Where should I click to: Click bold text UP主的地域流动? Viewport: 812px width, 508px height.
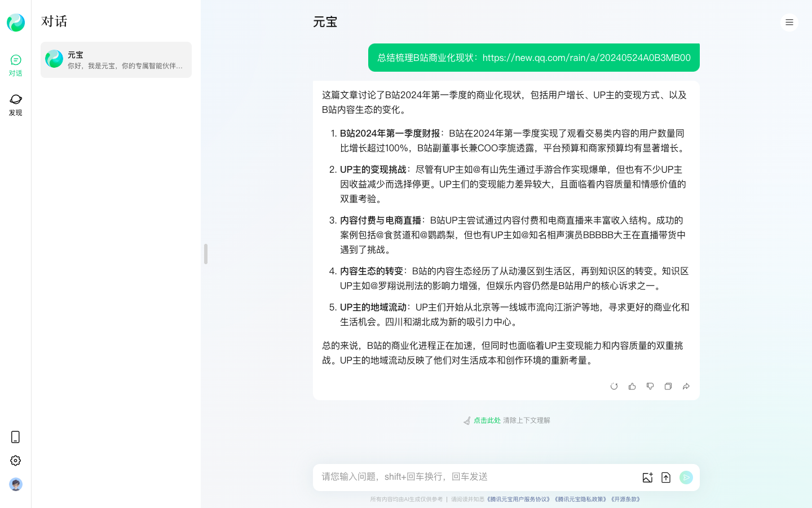click(373, 307)
